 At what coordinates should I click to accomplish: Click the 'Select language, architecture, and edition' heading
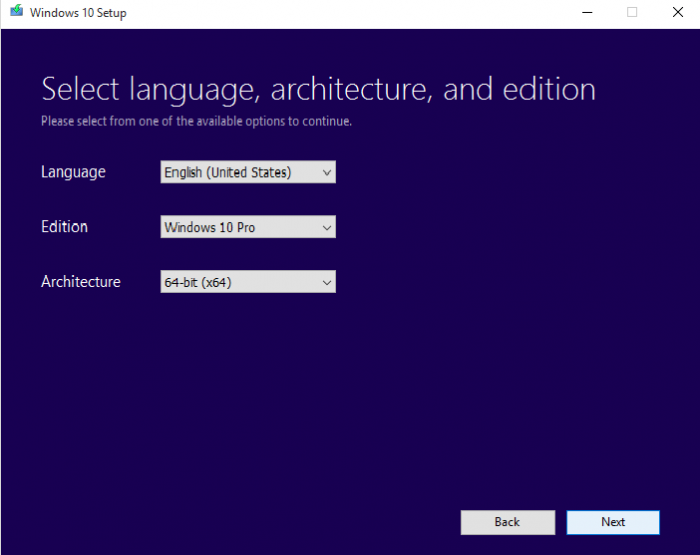coord(318,89)
